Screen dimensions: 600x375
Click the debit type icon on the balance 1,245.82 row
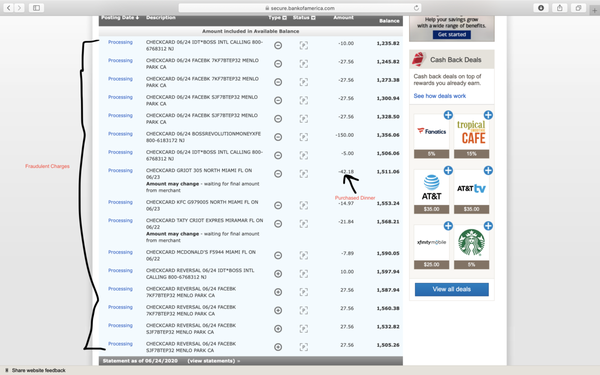point(278,64)
